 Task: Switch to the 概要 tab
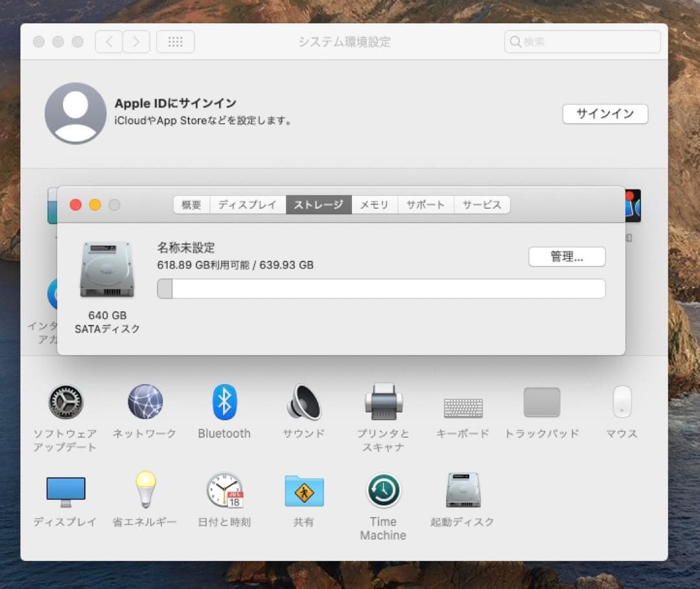click(x=191, y=204)
